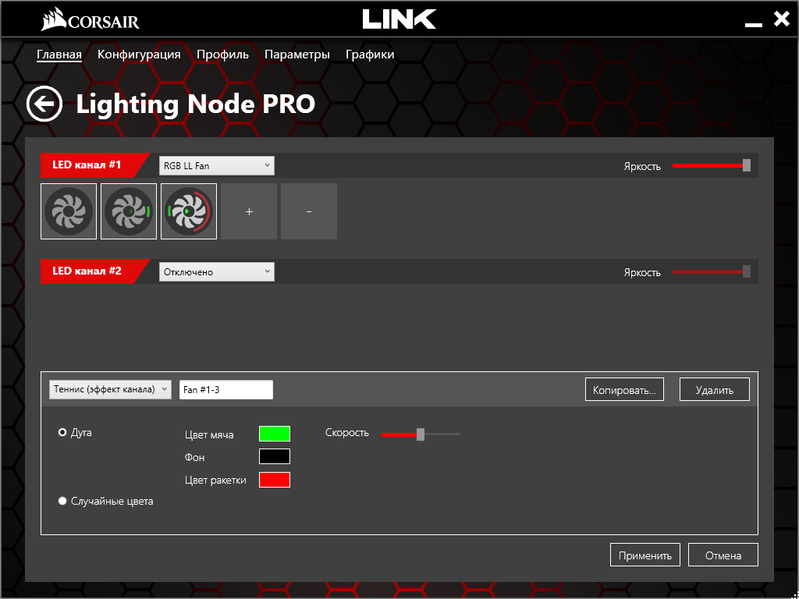Adjust the Скорость slider
This screenshot has width=799, height=599.
(x=420, y=434)
